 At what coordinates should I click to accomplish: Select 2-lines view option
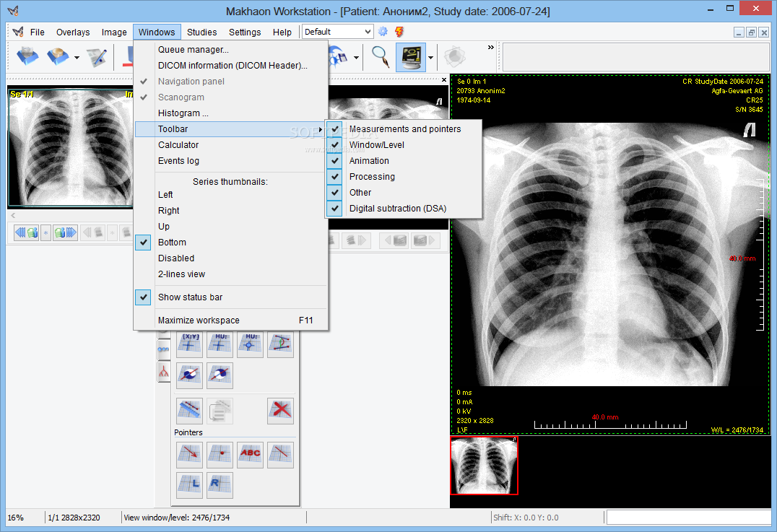[x=231, y=274]
